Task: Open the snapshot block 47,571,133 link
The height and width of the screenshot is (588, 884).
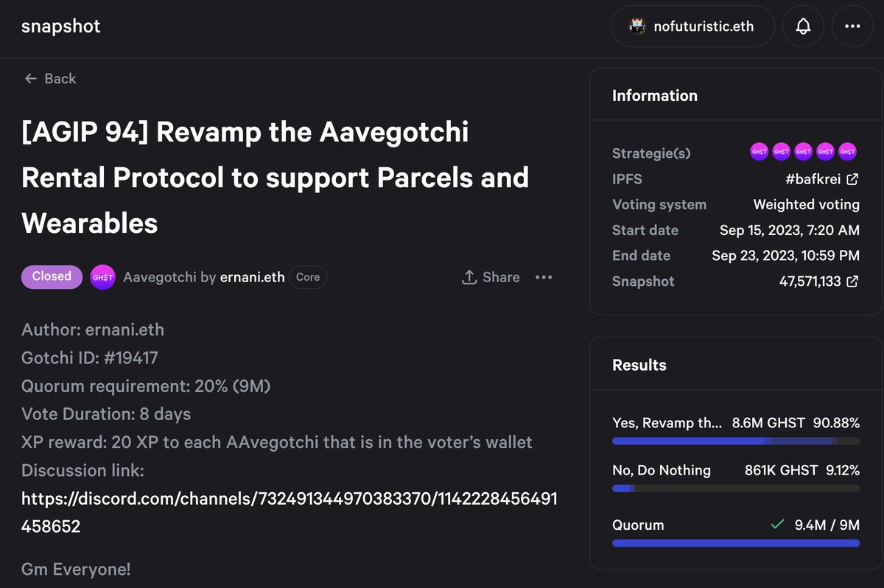Action: pyautogui.click(x=818, y=281)
